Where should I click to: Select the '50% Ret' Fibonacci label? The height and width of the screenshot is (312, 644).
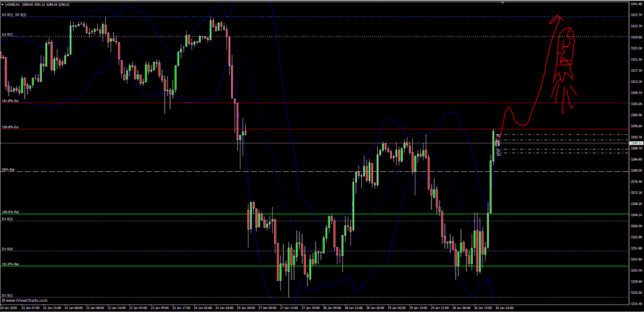(8, 170)
